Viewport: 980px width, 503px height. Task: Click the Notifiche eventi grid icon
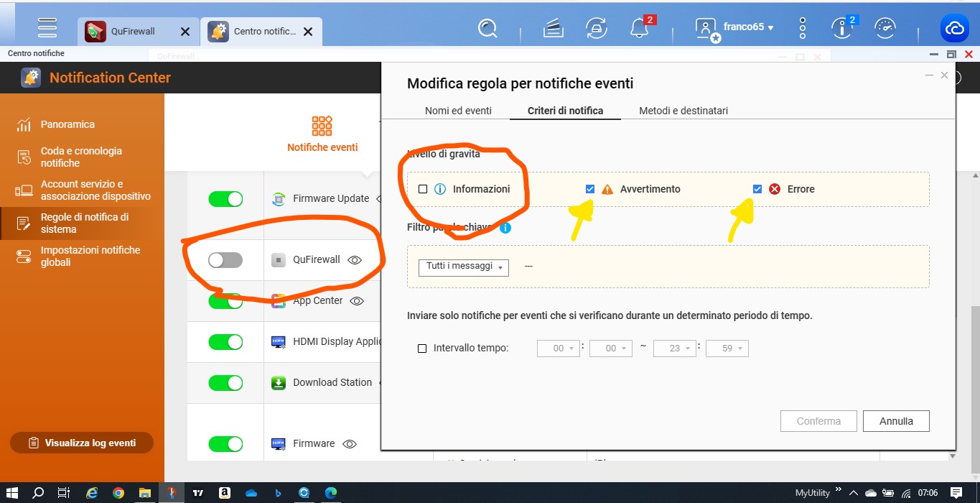[x=322, y=126]
